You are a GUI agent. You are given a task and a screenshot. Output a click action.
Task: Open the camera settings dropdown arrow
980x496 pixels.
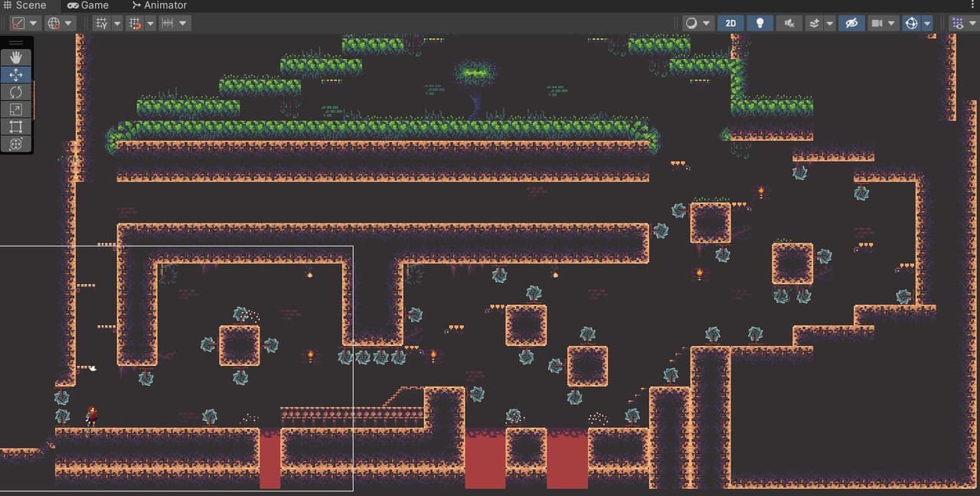point(892,23)
